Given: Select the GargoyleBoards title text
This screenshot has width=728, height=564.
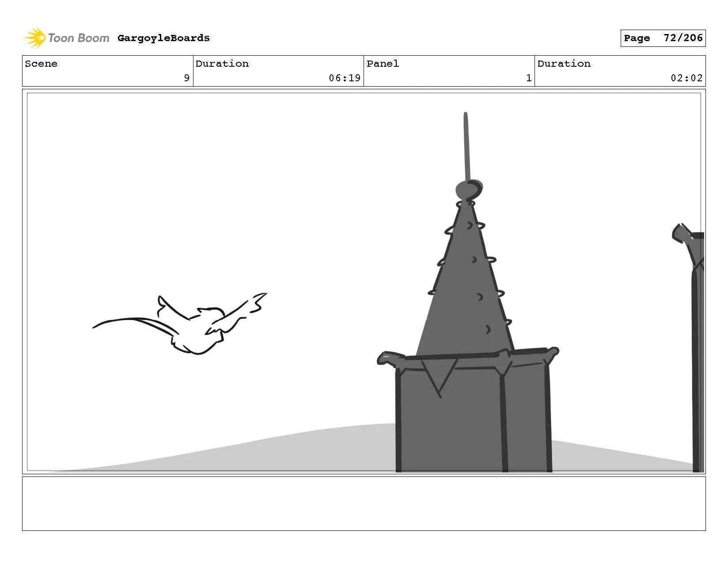Looking at the screenshot, I should pos(163,38).
